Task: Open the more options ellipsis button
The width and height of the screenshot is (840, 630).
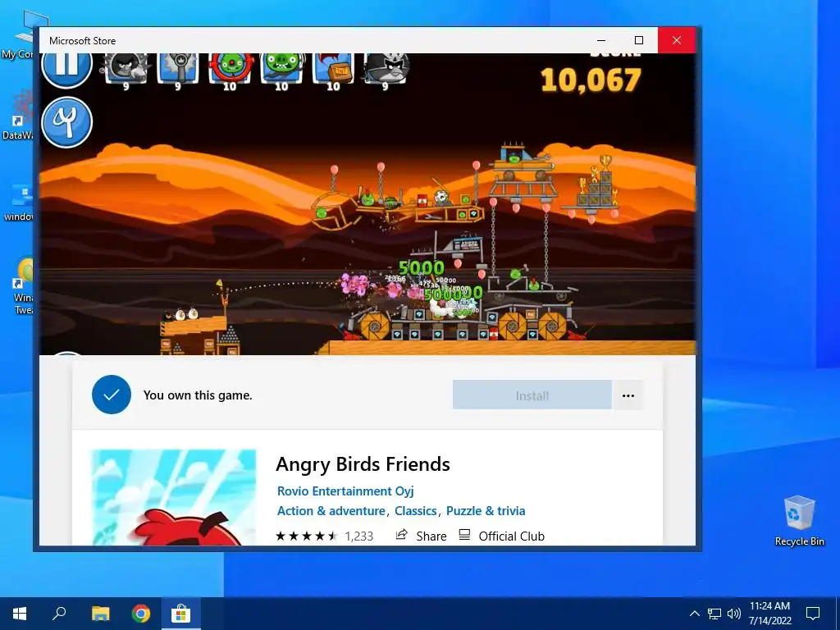Action: (x=628, y=395)
